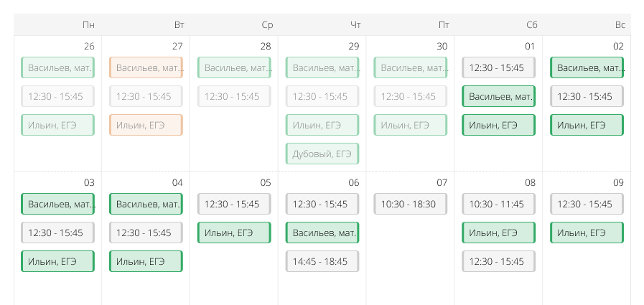
Task: Select the Ильин, ЕГЭ event on the 30th
Action: click(410, 125)
